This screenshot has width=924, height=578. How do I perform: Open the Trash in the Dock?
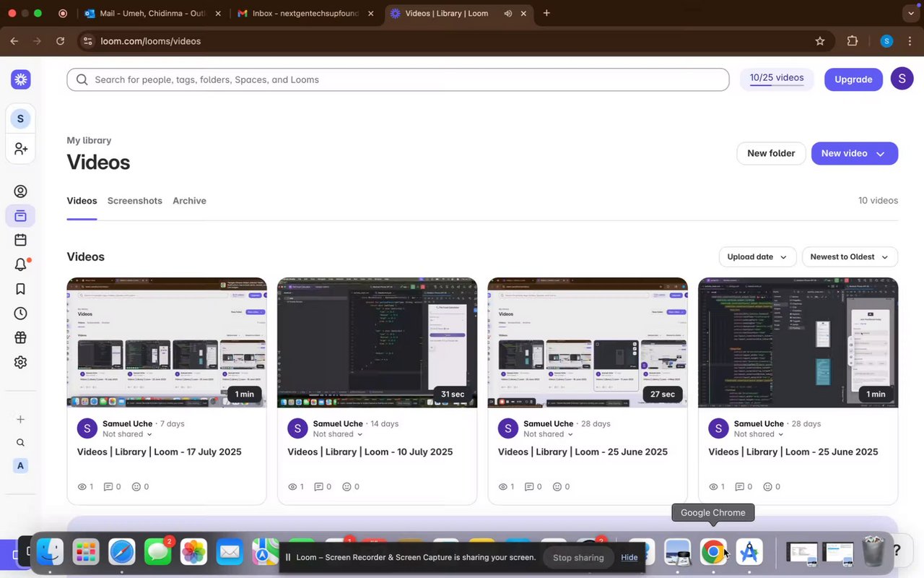873,552
